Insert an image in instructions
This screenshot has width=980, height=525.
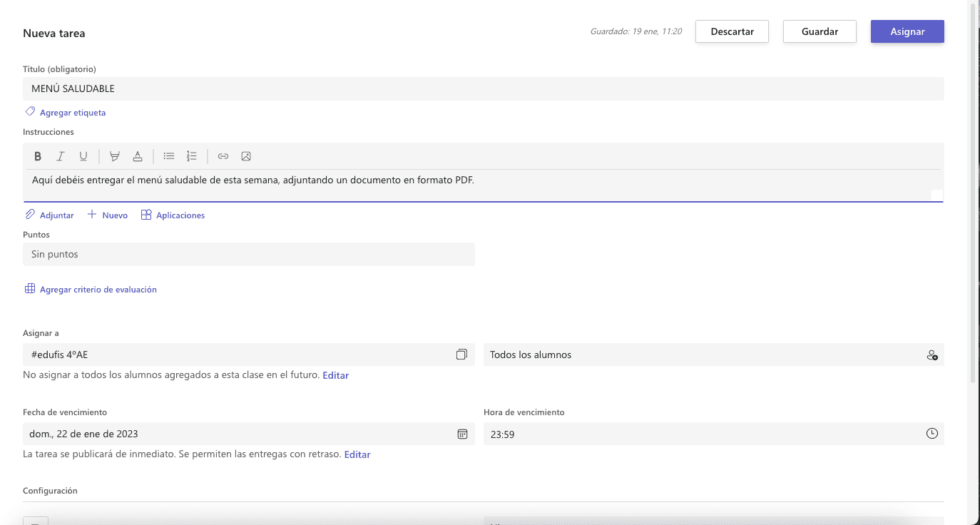click(x=246, y=156)
